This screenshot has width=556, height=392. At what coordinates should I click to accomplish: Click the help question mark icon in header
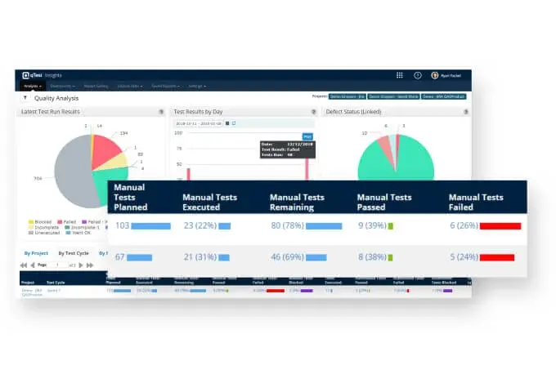(x=418, y=75)
